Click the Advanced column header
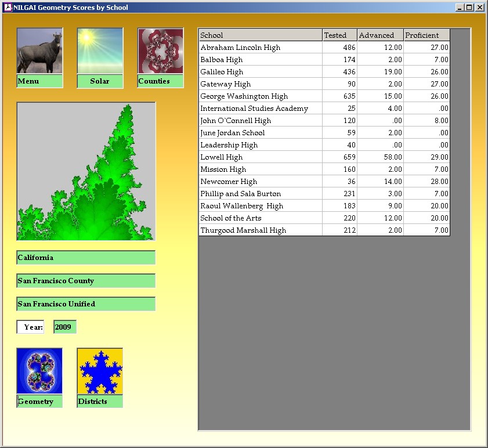 coord(380,35)
